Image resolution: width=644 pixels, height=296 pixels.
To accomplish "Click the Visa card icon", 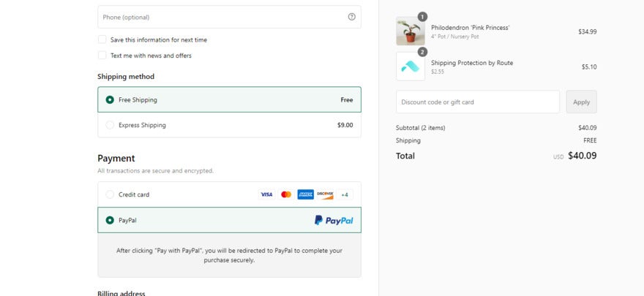I will 266,194.
